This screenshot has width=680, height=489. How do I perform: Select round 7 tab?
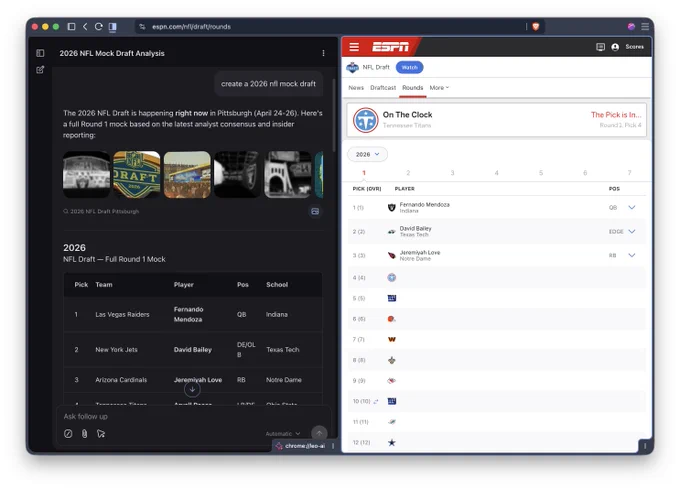[x=629, y=173]
